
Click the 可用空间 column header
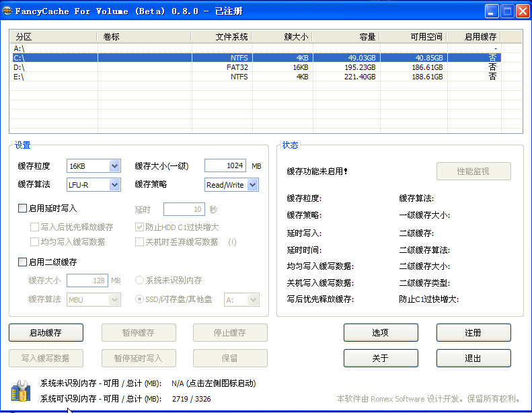413,36
